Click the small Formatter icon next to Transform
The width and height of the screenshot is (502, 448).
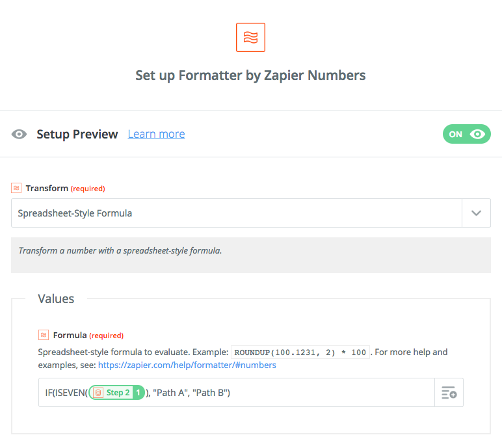pos(16,188)
